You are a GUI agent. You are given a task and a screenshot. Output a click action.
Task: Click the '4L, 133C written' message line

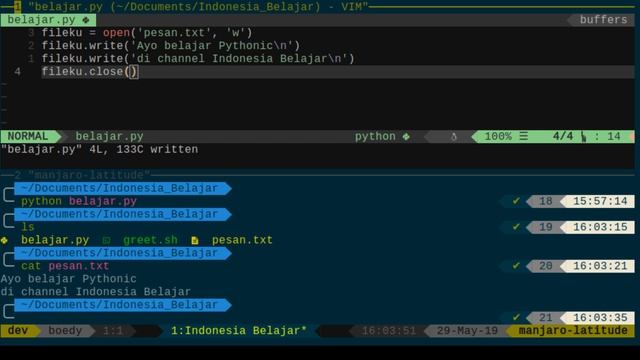pyautogui.click(x=100, y=149)
